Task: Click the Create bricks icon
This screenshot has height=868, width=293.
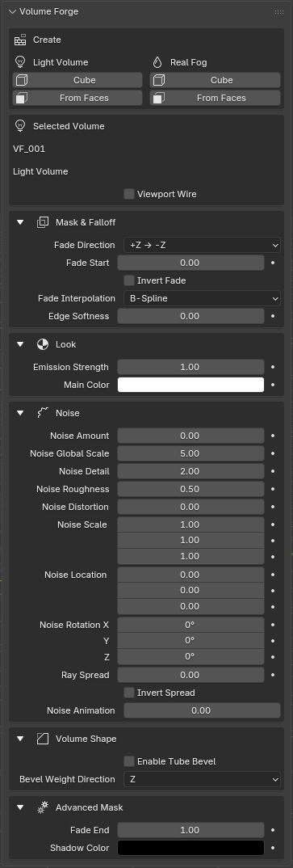Action: coord(20,40)
